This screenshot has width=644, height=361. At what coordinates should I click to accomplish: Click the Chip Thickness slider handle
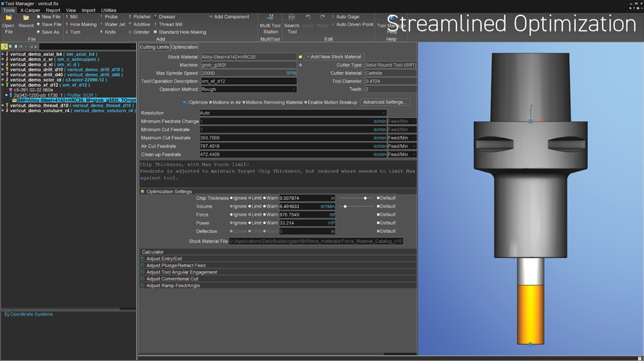coord(365,198)
